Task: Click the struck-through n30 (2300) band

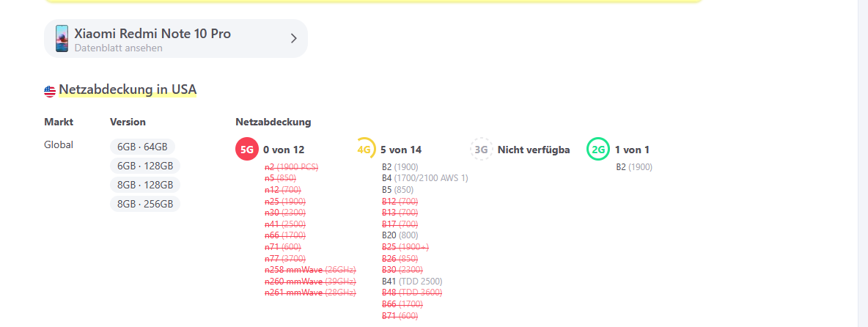Action: click(x=285, y=213)
